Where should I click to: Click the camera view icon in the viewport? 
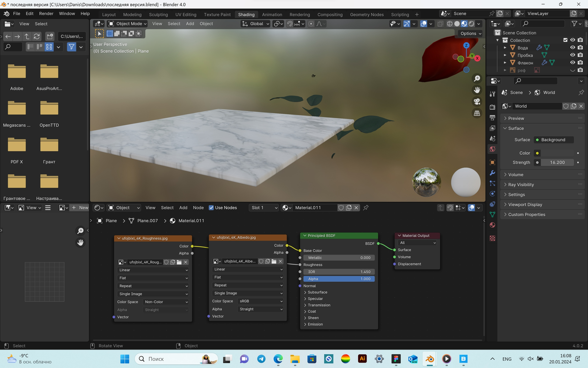[x=477, y=102]
